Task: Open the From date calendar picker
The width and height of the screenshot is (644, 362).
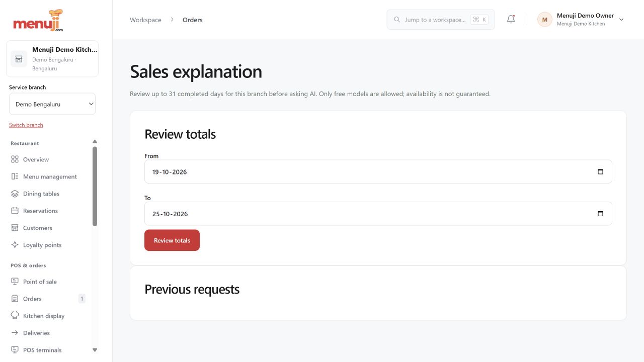Action: pos(600,171)
